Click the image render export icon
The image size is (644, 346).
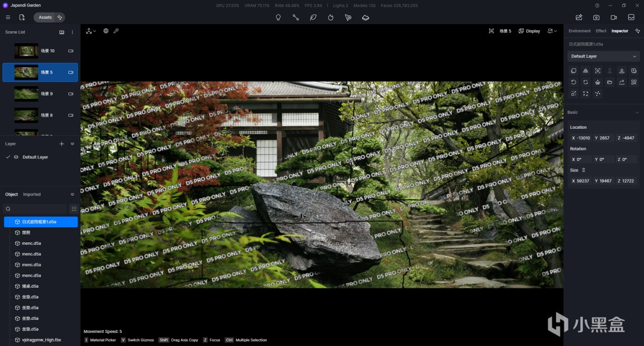coord(579,17)
